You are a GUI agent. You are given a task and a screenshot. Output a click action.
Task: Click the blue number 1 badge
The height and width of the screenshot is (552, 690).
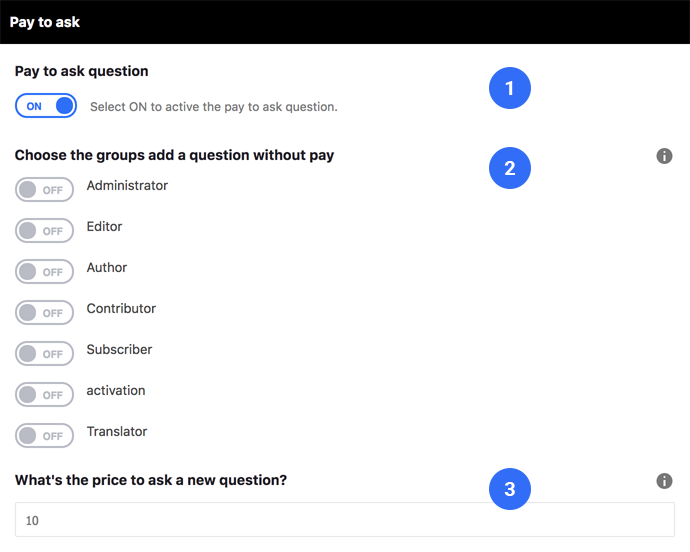510,88
